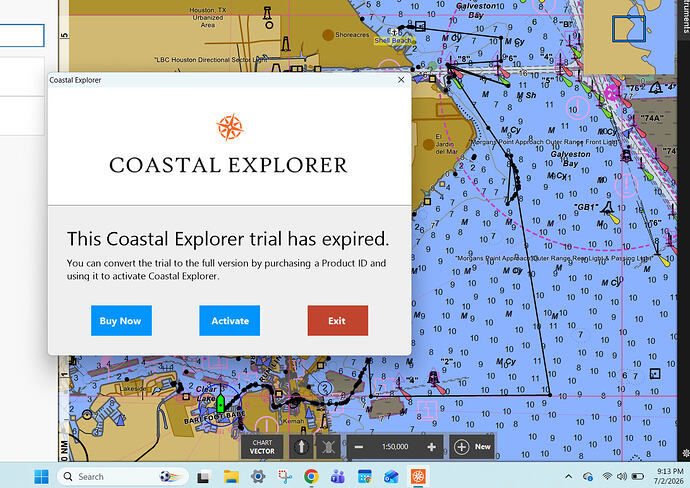Click the New plus-circle button
Screen dimensions: 690x488
click(x=473, y=447)
